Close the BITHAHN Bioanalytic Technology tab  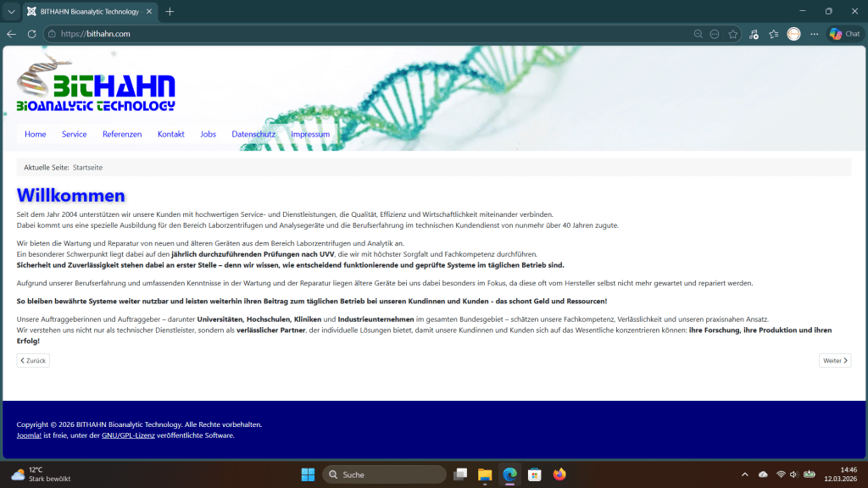click(149, 12)
